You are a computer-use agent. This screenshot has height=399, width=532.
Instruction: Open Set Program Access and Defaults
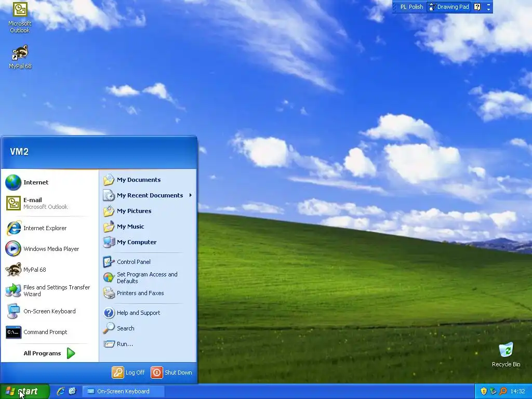148,277
